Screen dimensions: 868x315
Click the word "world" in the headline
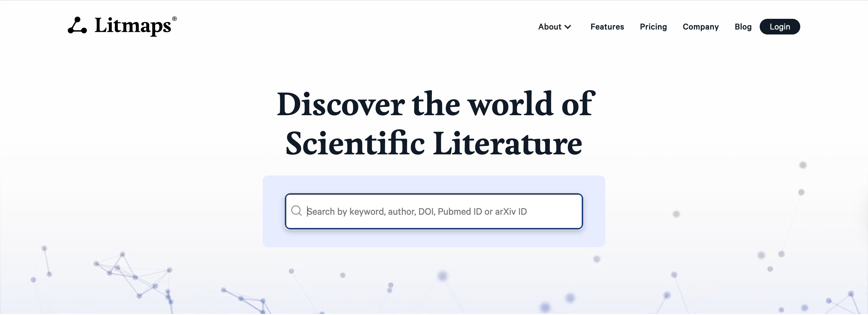(510, 104)
